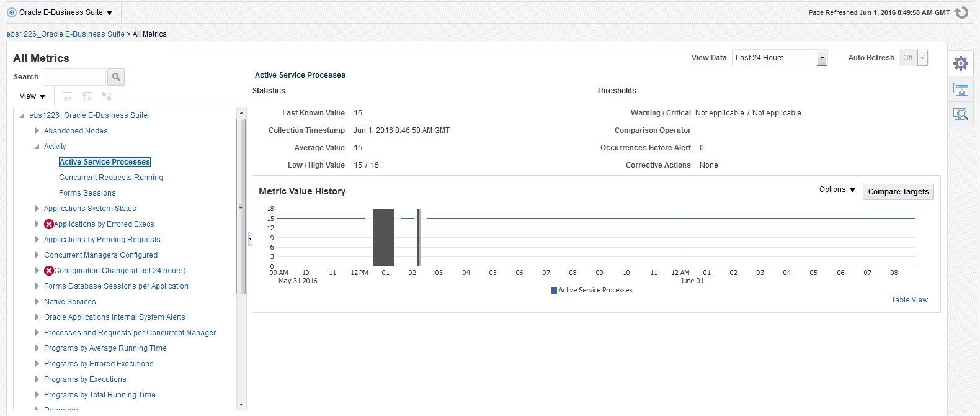Open the gear settings side panel icon
Image resolution: width=980 pixels, height=416 pixels.
tap(961, 63)
